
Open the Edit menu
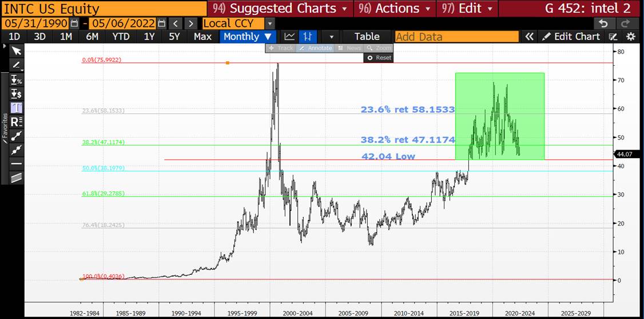tap(467, 8)
